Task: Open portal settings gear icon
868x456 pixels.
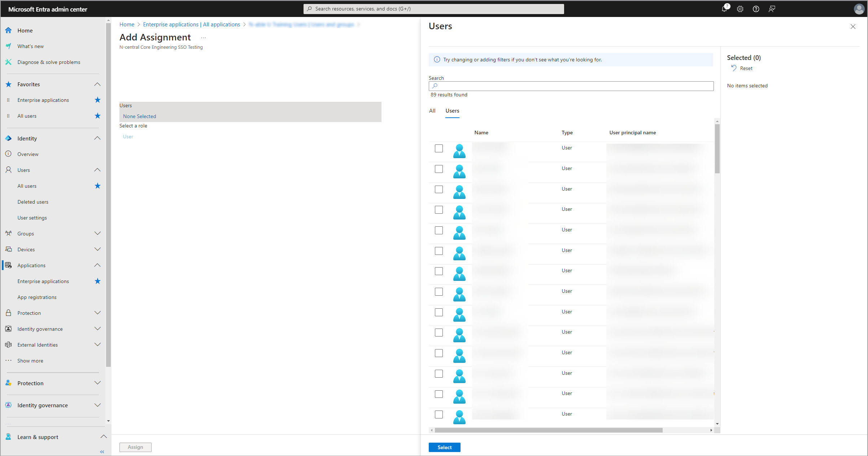Action: point(740,9)
